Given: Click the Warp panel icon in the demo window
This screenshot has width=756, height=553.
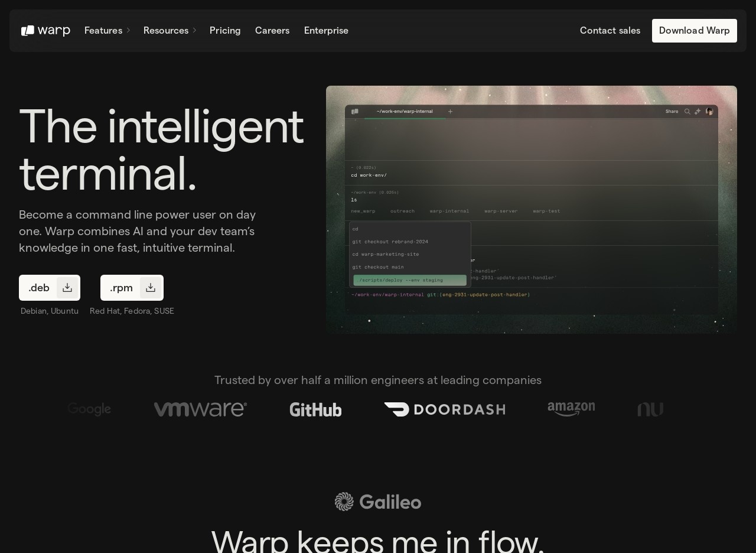Looking at the screenshot, I should [355, 112].
